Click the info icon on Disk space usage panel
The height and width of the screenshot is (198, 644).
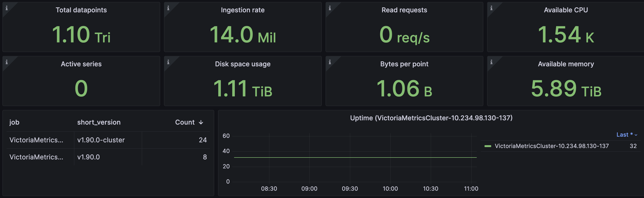tap(168, 62)
